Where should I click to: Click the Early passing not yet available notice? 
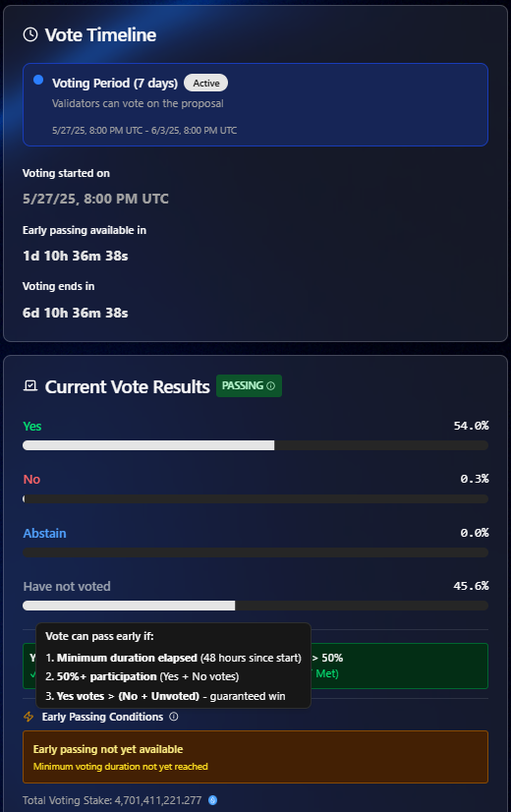255,757
